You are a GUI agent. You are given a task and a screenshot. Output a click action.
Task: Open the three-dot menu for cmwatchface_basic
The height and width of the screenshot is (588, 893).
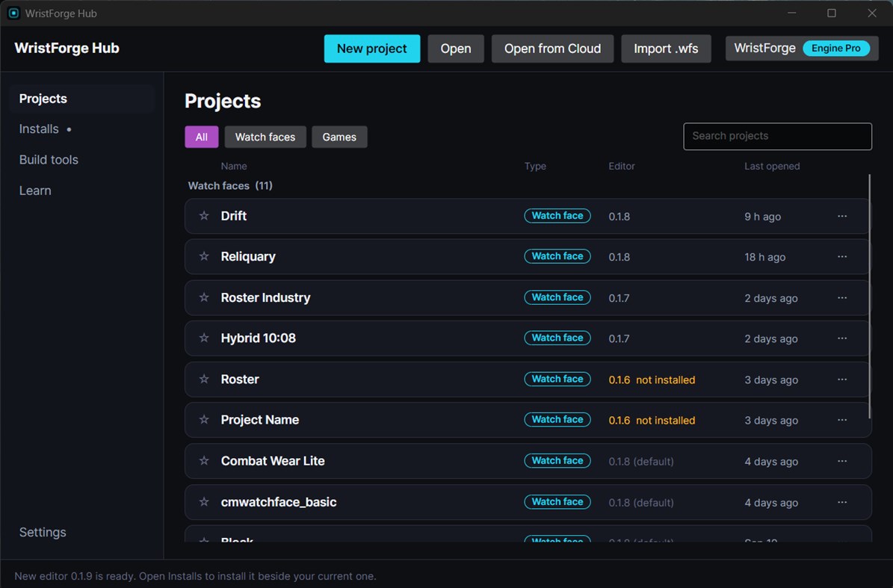pos(841,502)
